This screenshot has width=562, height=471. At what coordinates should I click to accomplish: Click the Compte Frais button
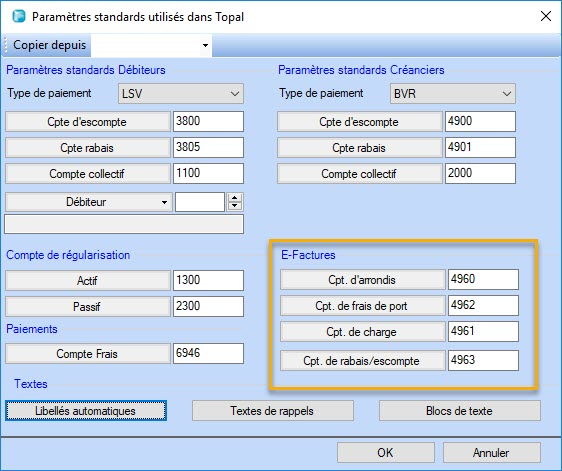coord(87,354)
